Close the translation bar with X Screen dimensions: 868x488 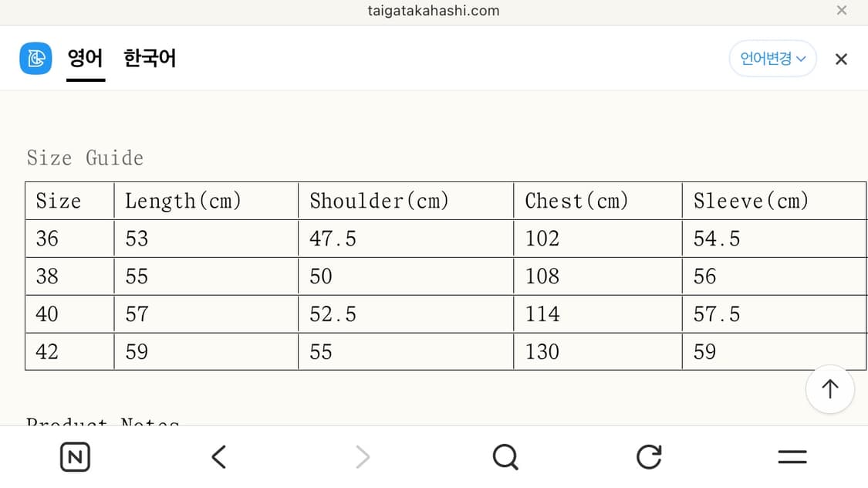click(x=841, y=59)
